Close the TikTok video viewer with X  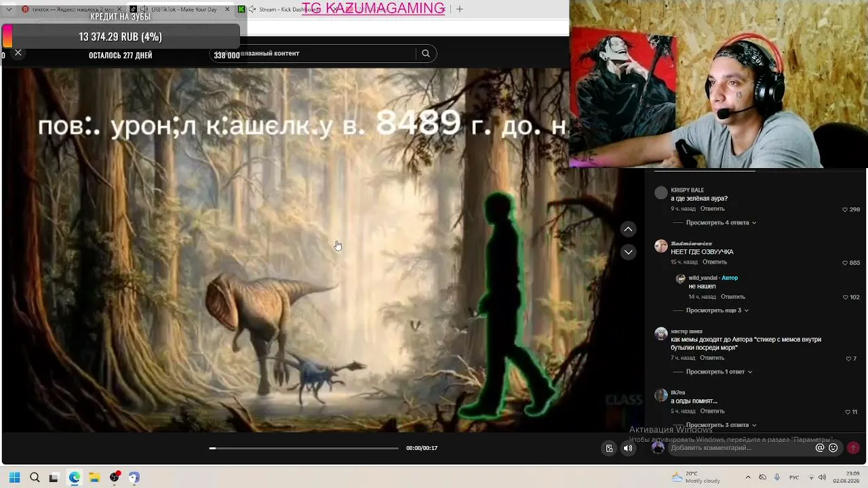[18, 53]
